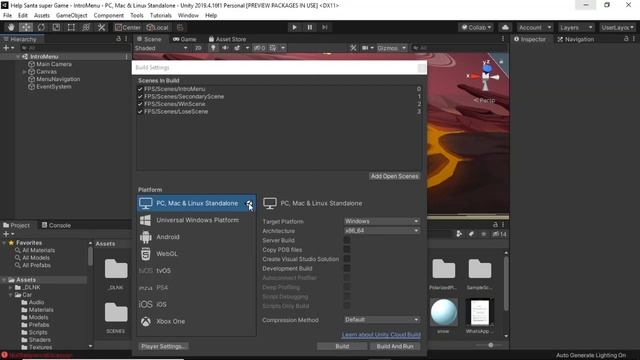Select the Hand tool in toolbar
Screen dimensions: 640x360
point(11,27)
